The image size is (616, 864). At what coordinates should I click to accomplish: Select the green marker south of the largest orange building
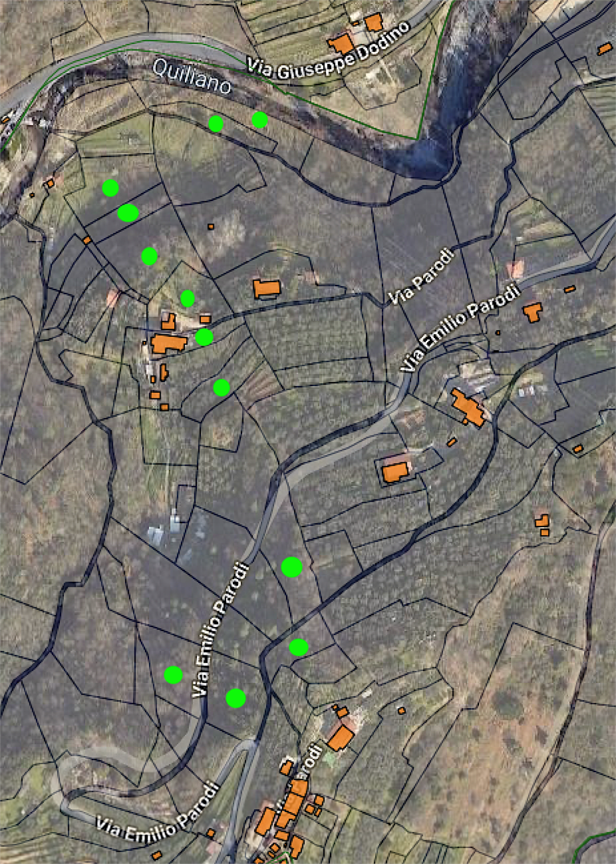click(x=221, y=387)
